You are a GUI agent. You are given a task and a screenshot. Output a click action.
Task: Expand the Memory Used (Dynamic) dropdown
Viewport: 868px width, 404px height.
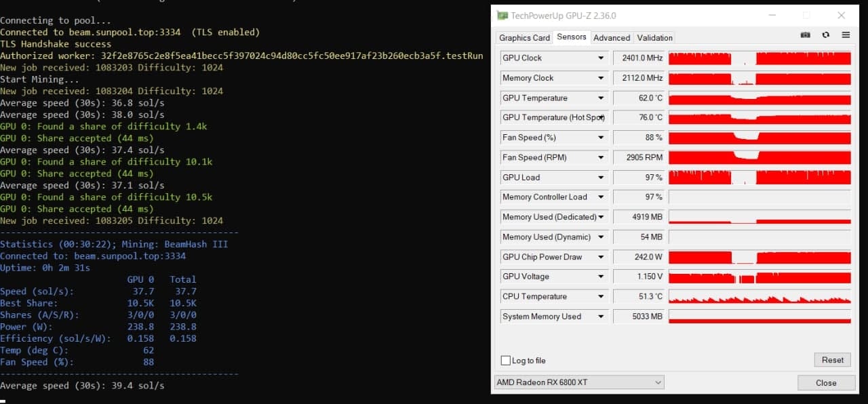click(601, 237)
